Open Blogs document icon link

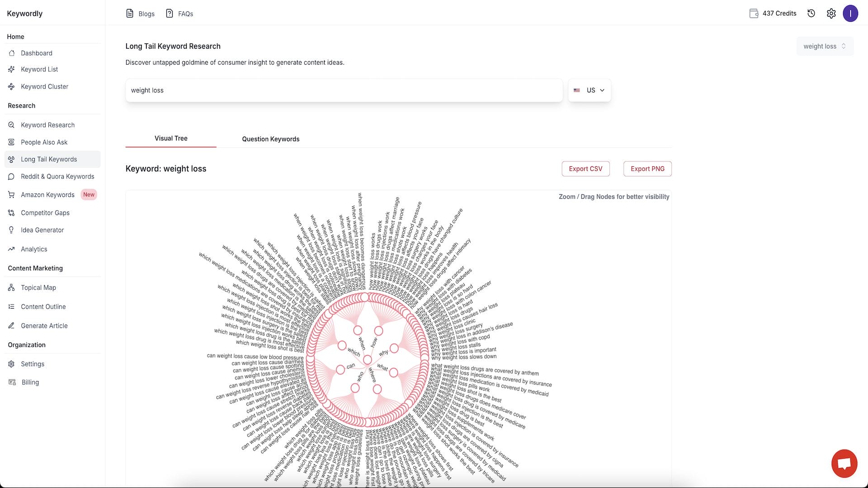pyautogui.click(x=130, y=14)
